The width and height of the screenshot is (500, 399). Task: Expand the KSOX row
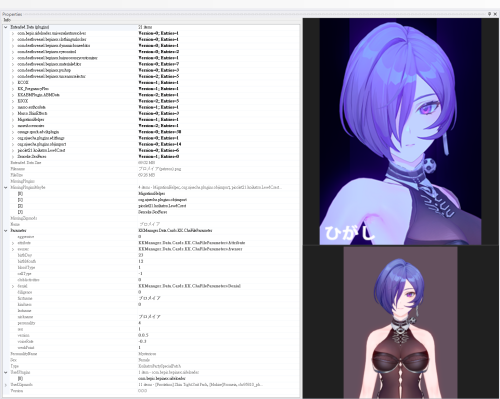(13, 101)
